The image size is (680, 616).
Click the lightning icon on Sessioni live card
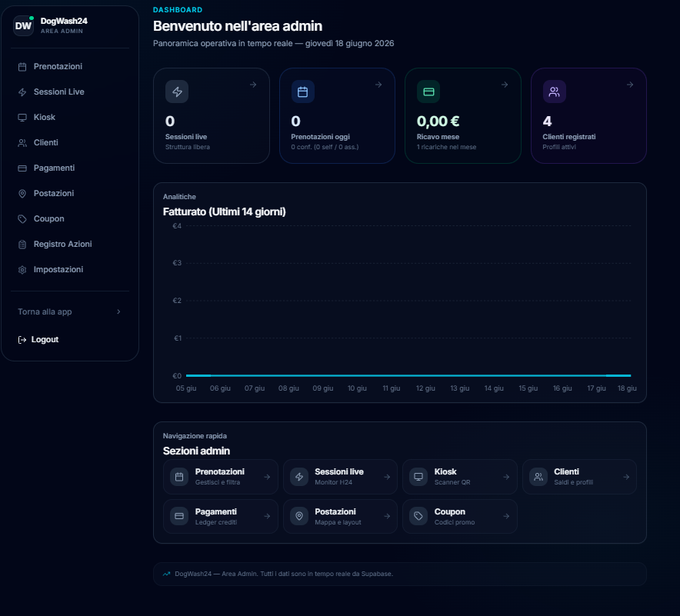click(177, 92)
